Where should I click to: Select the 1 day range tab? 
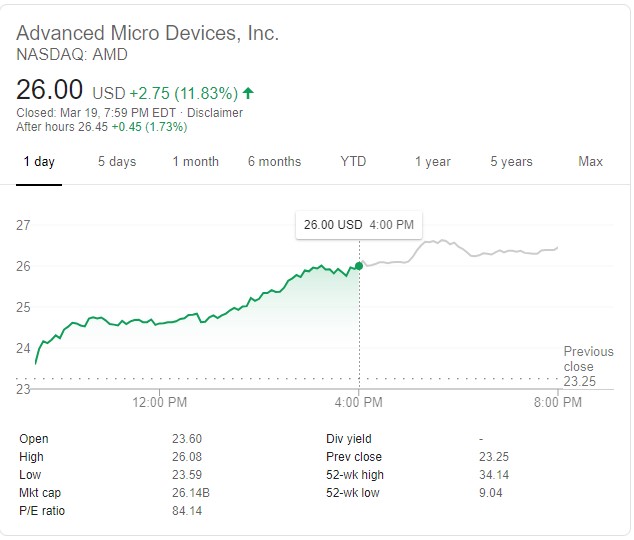coord(39,162)
